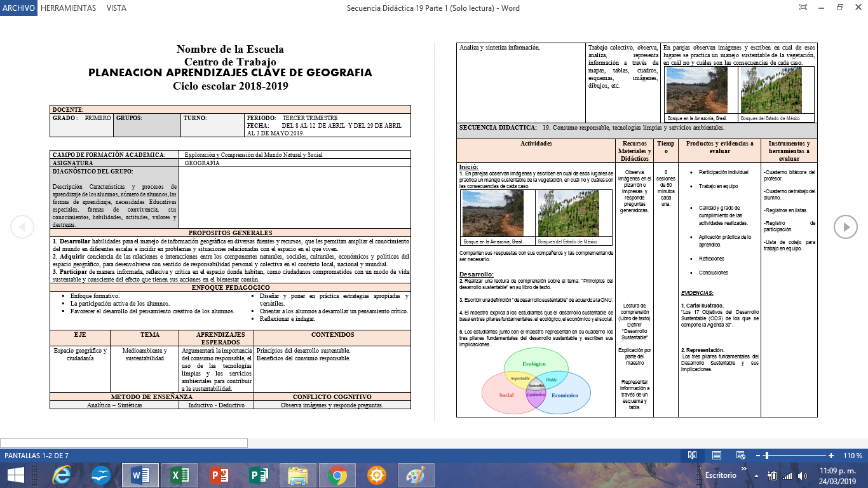Switch to Print Layout view

click(716, 456)
